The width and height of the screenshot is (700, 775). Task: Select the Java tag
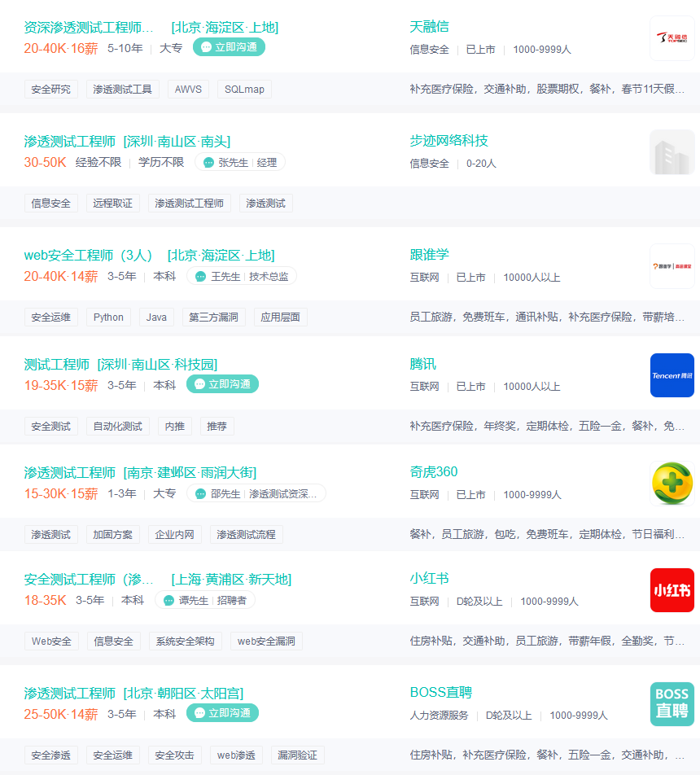(156, 317)
